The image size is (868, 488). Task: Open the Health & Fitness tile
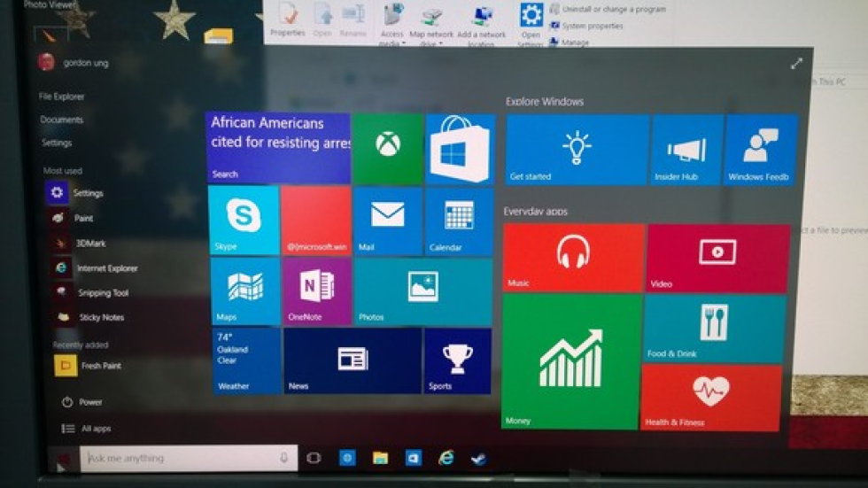click(710, 398)
